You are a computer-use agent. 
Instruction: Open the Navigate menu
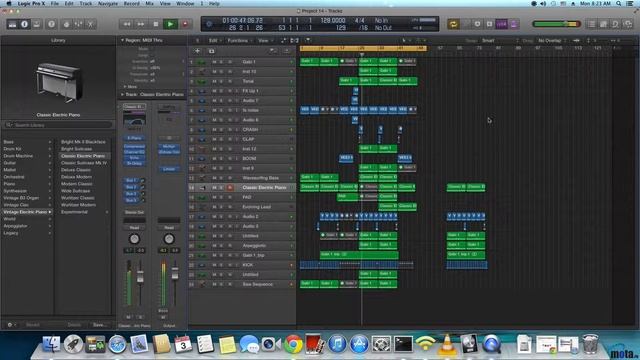coord(108,3)
